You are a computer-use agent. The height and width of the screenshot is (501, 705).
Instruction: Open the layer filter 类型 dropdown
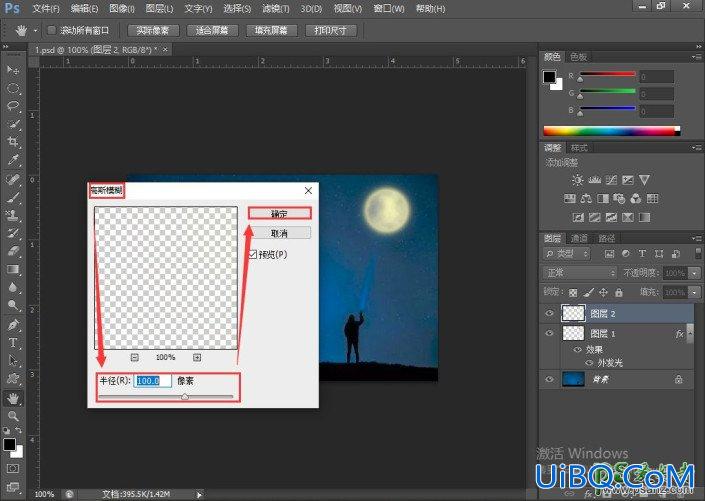567,254
